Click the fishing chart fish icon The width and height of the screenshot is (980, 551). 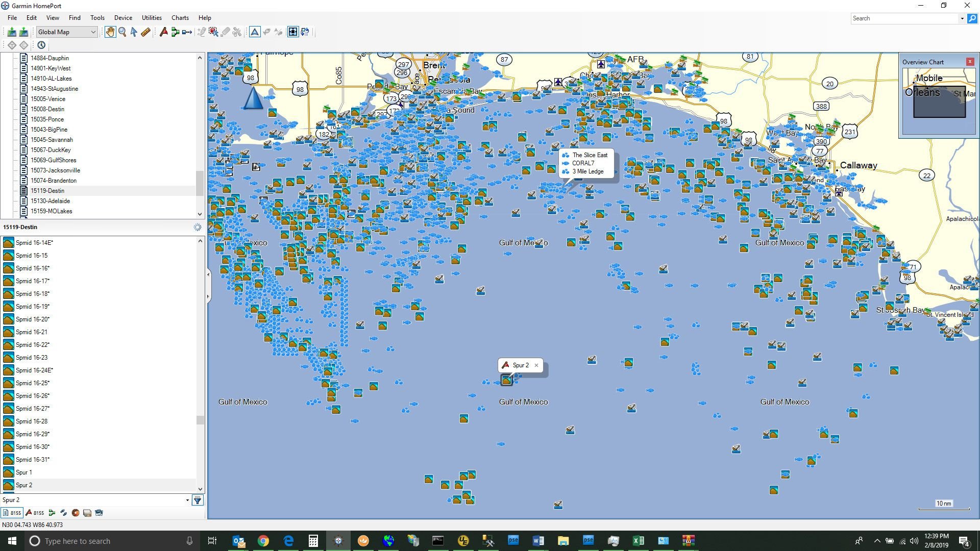266,32
